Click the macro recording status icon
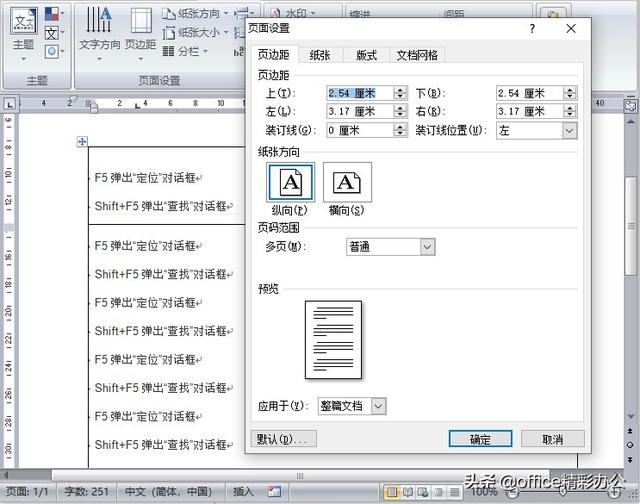This screenshot has width=640, height=504. tap(274, 492)
